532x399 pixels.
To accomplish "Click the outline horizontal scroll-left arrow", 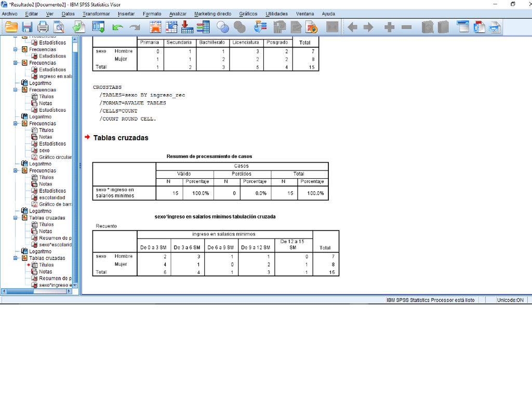I will pyautogui.click(x=4, y=291).
